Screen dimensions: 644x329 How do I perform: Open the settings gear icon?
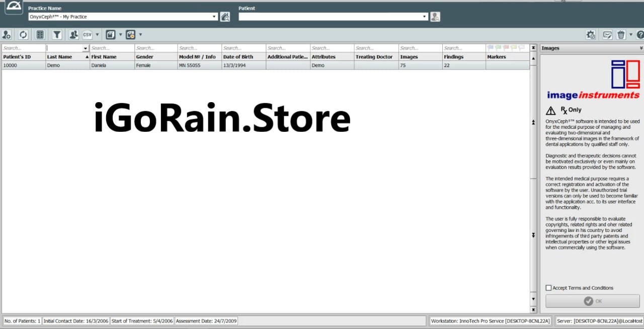point(591,35)
